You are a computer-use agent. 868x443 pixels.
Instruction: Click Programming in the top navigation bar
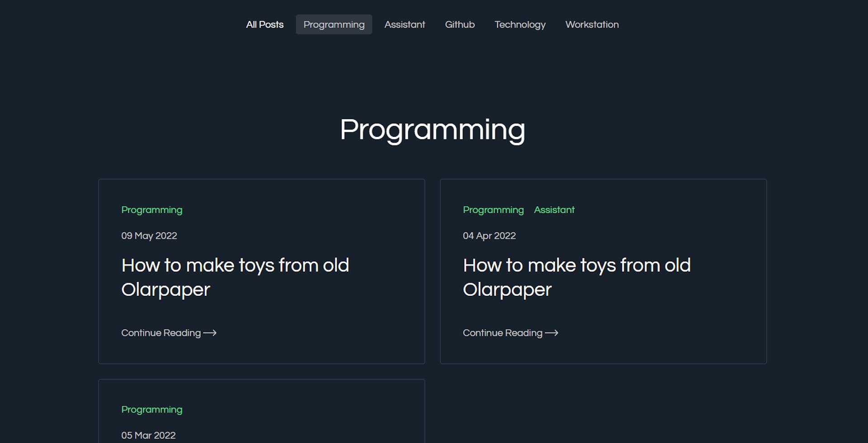tap(334, 24)
